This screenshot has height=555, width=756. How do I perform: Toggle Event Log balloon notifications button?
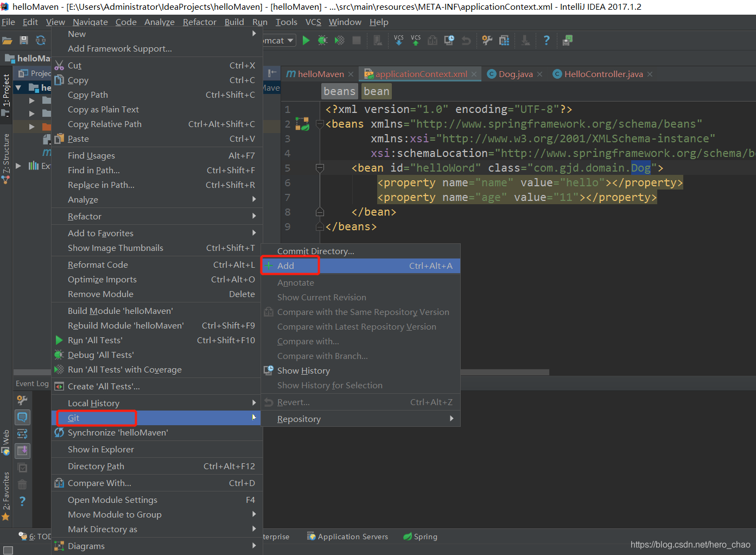[22, 417]
